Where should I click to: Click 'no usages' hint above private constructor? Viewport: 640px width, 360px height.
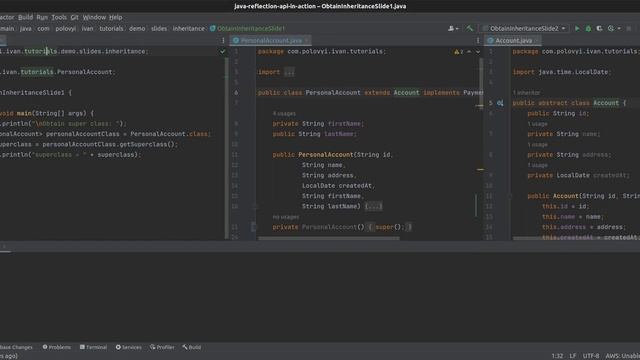[286, 217]
